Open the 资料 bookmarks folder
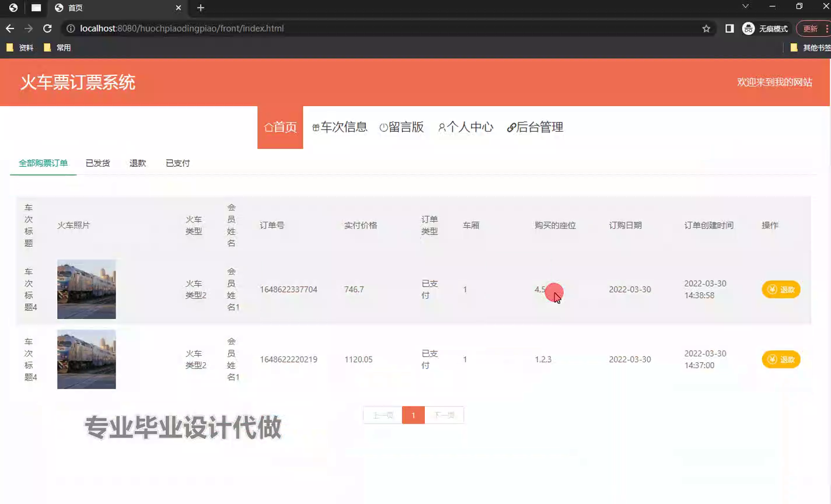Image resolution: width=831 pixels, height=504 pixels. click(x=20, y=48)
